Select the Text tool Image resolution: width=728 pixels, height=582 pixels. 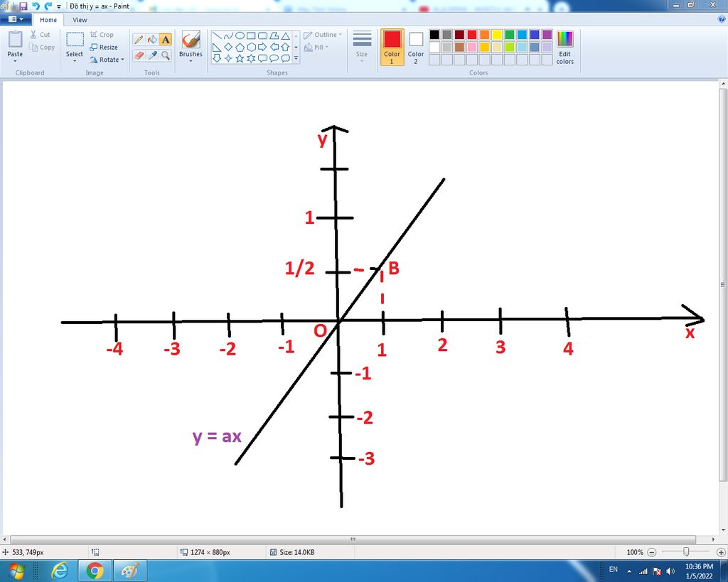pyautogui.click(x=165, y=40)
